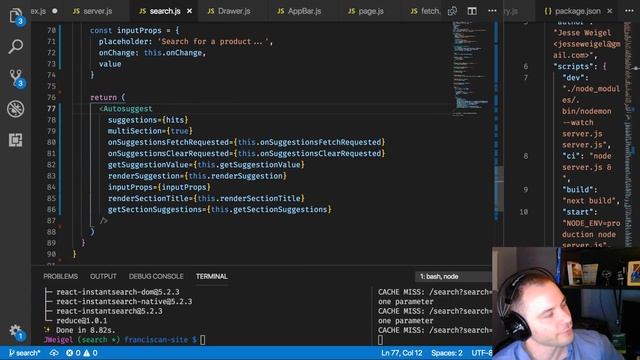This screenshot has width=640, height=360.
Task: Click 'Done in 8.82s.' in terminal
Action: pos(85,330)
